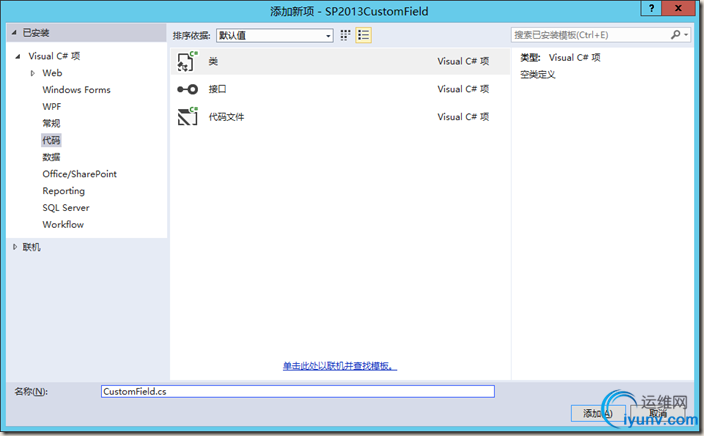Click the 取消 cancel button

pyautogui.click(x=658, y=413)
